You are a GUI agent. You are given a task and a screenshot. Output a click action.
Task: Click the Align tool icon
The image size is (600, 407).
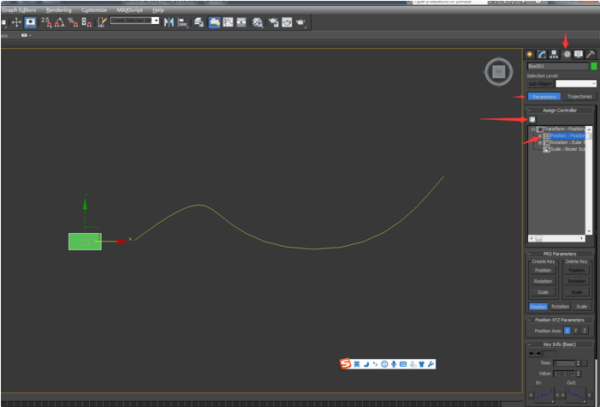coord(183,23)
